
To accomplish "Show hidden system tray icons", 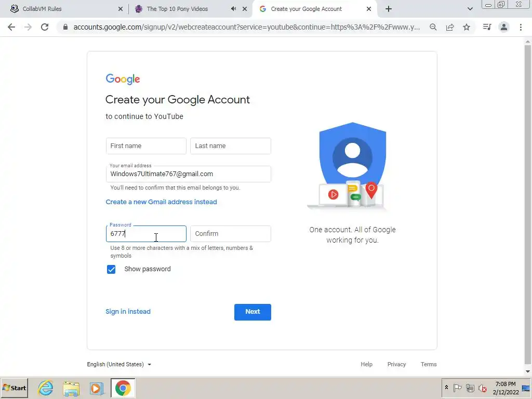I will (x=446, y=388).
